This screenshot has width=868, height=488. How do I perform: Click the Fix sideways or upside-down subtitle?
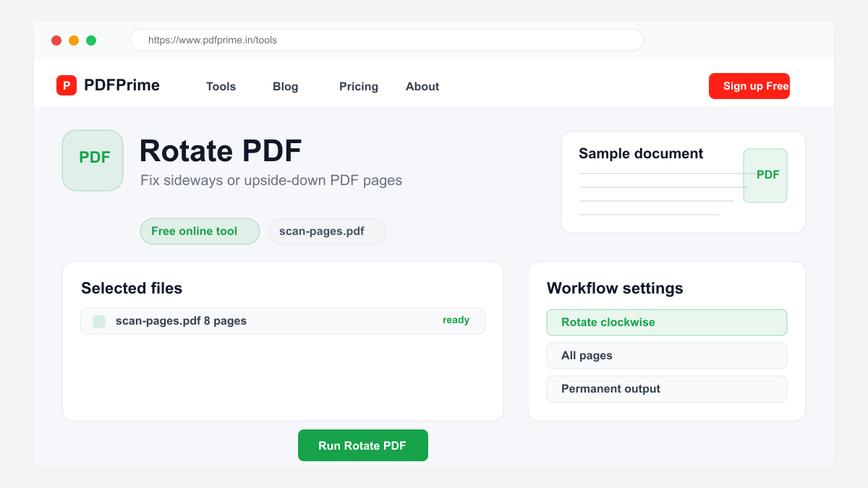click(x=271, y=181)
